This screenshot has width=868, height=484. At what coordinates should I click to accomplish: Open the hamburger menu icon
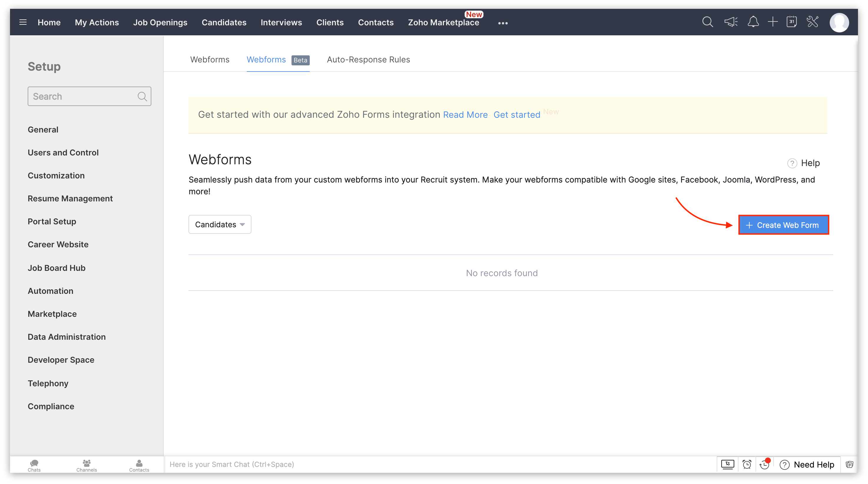[x=23, y=22]
